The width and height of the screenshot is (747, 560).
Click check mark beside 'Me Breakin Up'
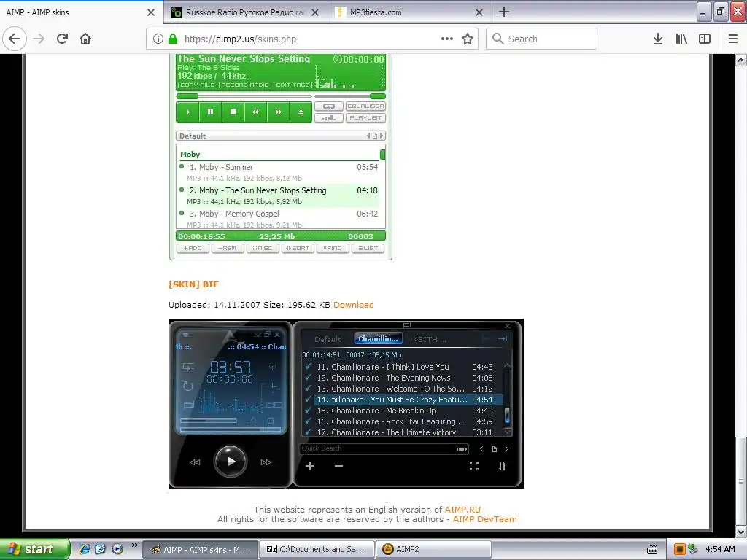(x=309, y=410)
